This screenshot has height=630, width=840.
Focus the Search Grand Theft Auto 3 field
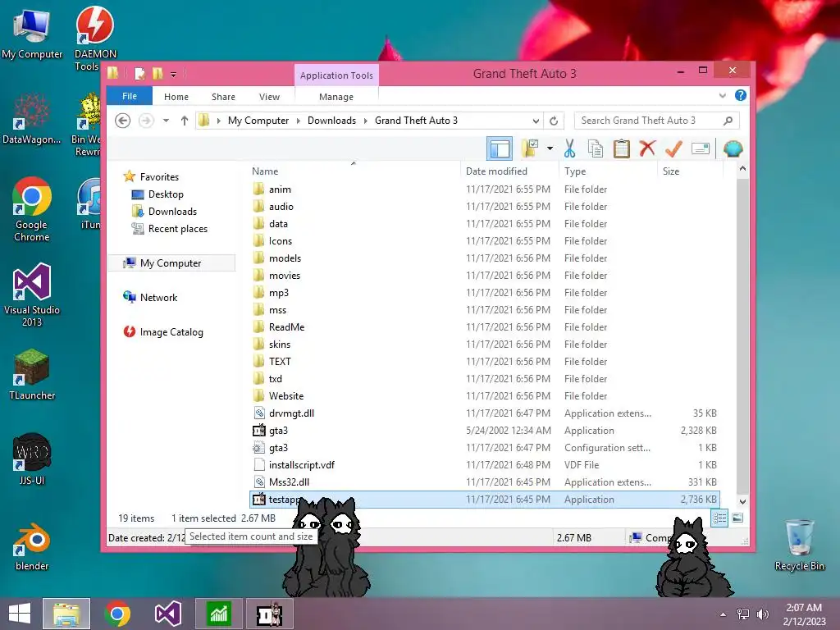pos(657,121)
